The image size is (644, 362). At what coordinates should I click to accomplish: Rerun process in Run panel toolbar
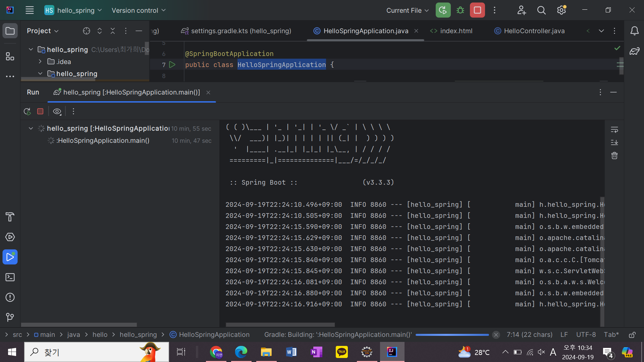tap(27, 111)
